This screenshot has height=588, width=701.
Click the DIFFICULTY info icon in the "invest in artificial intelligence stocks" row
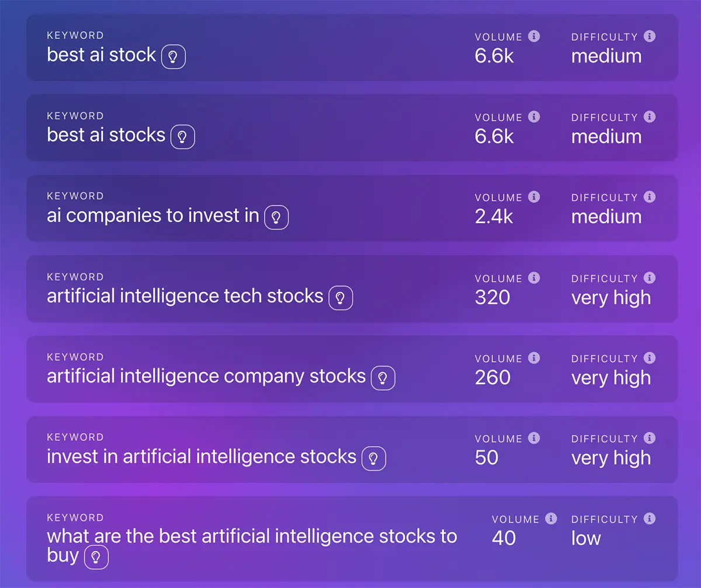tap(650, 439)
